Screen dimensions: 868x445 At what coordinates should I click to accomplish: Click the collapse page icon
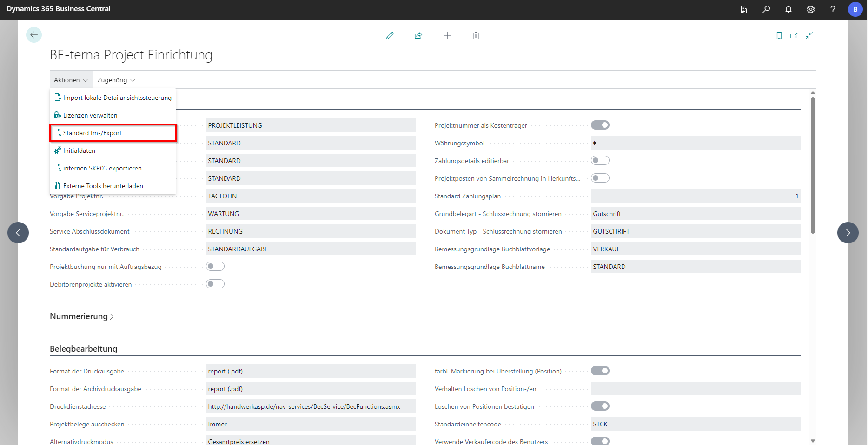click(809, 36)
